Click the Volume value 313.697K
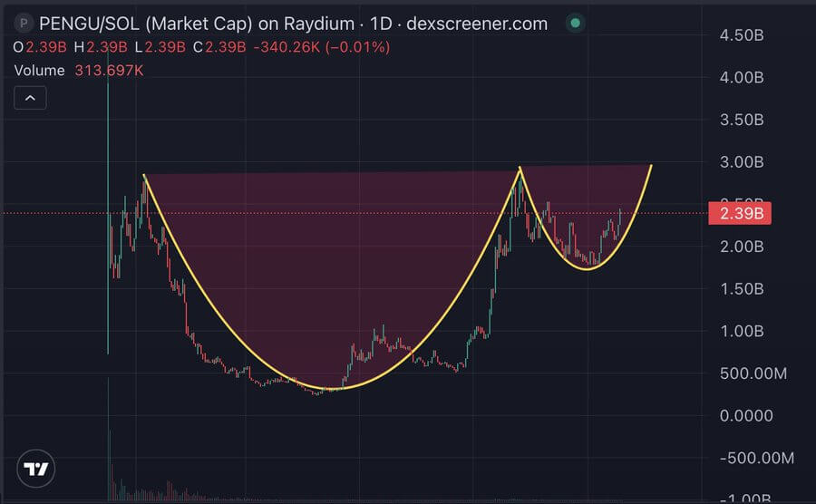816x504 pixels. click(109, 70)
